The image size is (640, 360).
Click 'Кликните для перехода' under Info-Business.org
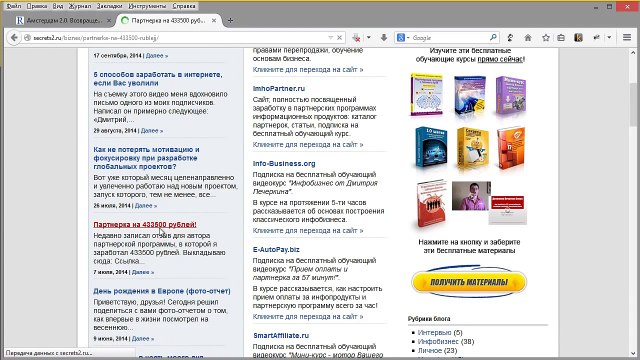pyautogui.click(x=308, y=231)
